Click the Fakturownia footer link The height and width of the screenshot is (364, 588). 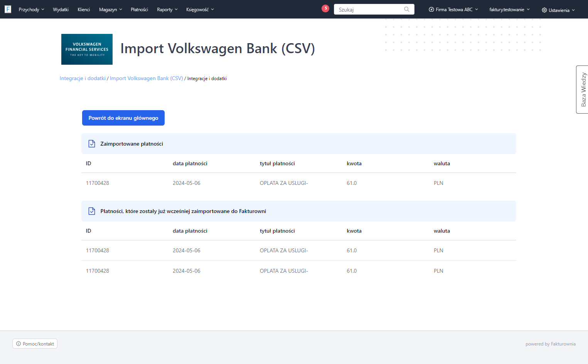(563, 344)
